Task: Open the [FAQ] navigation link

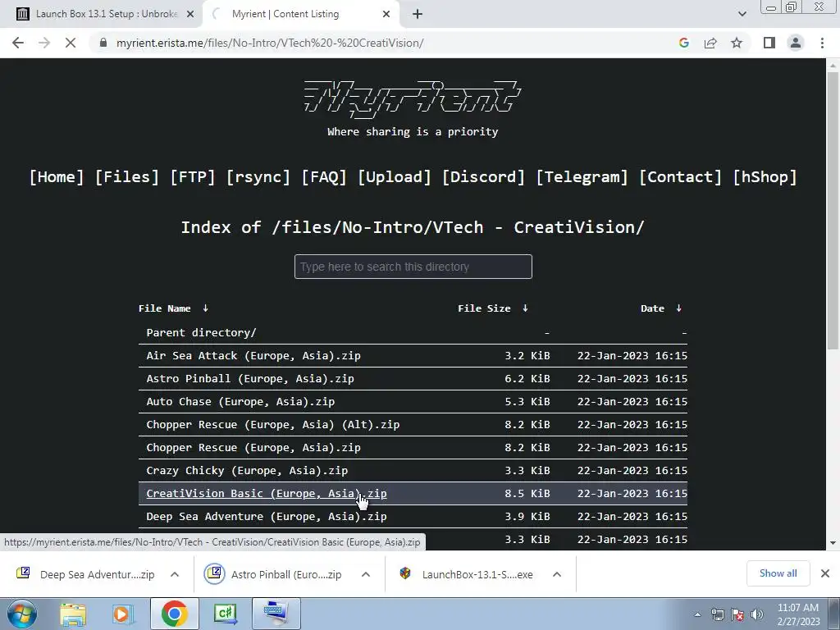Action: 324,177
